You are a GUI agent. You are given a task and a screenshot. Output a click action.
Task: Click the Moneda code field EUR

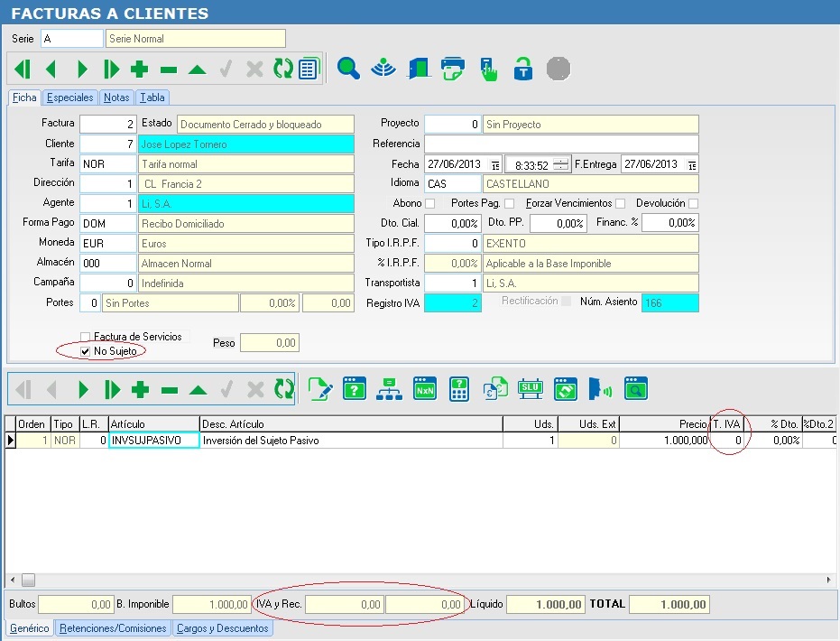(x=108, y=244)
